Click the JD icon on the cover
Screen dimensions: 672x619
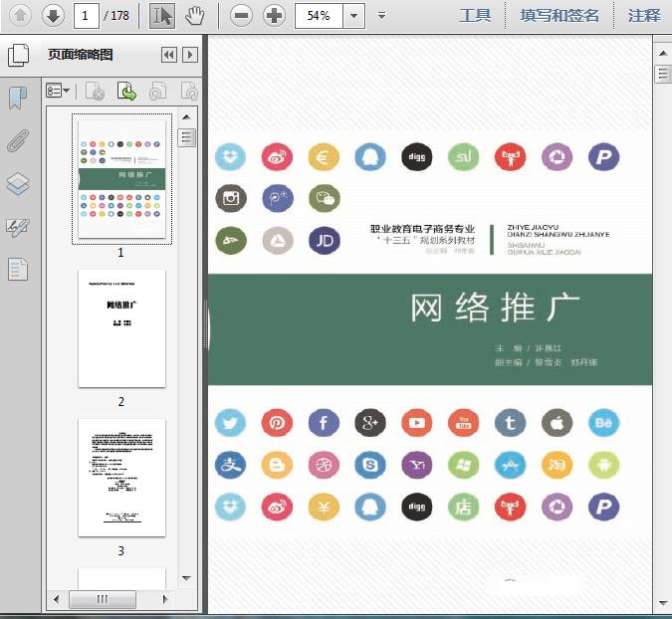click(x=325, y=240)
